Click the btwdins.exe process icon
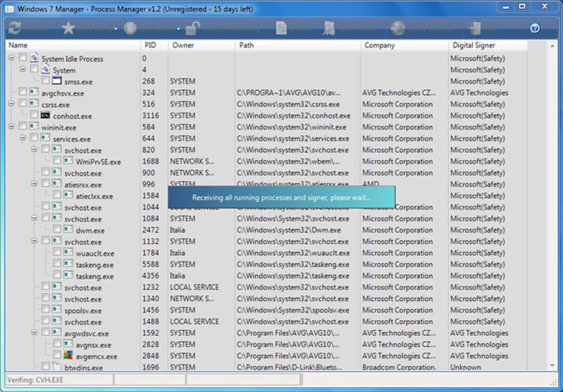 pyautogui.click(x=57, y=367)
